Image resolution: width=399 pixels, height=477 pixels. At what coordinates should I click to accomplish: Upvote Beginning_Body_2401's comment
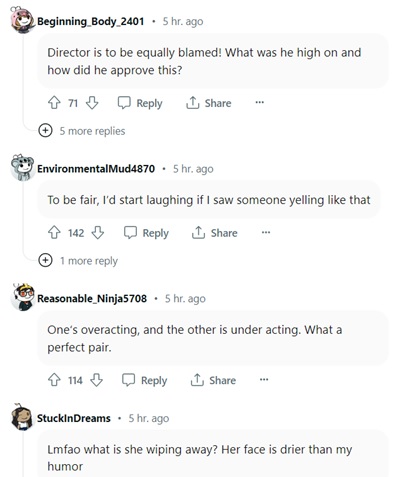54,103
